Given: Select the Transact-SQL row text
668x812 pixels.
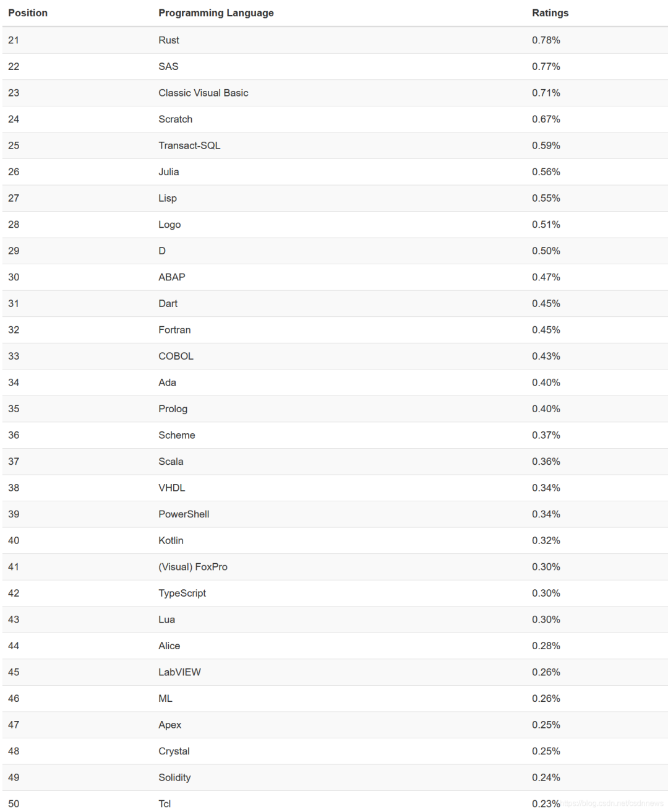Looking at the screenshot, I should point(189,145).
